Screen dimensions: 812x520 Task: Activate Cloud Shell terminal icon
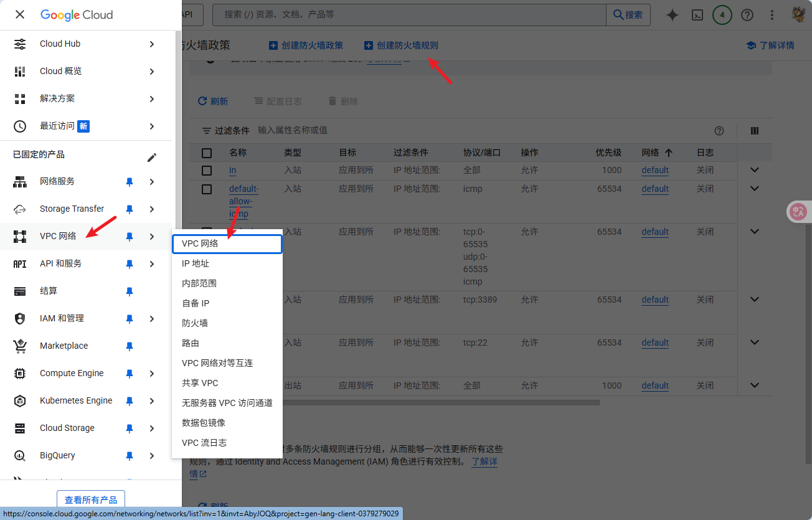pos(697,15)
